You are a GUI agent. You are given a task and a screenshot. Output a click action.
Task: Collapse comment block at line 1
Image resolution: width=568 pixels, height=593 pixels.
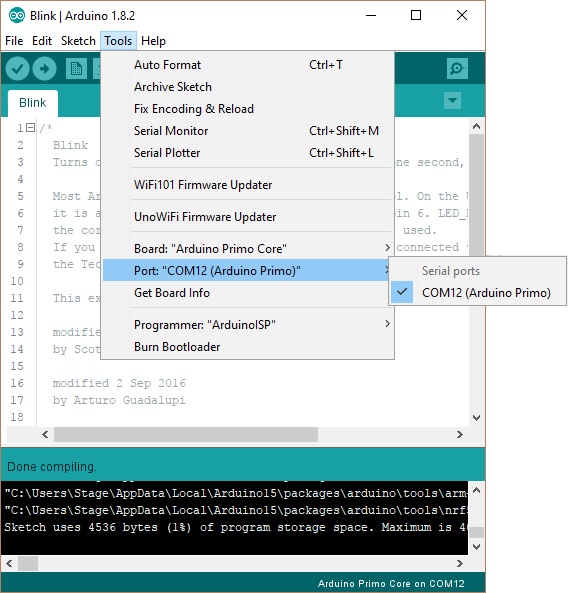pos(31,128)
